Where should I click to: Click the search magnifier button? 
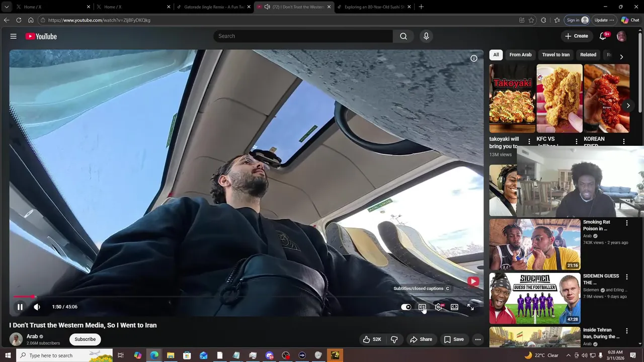(404, 36)
